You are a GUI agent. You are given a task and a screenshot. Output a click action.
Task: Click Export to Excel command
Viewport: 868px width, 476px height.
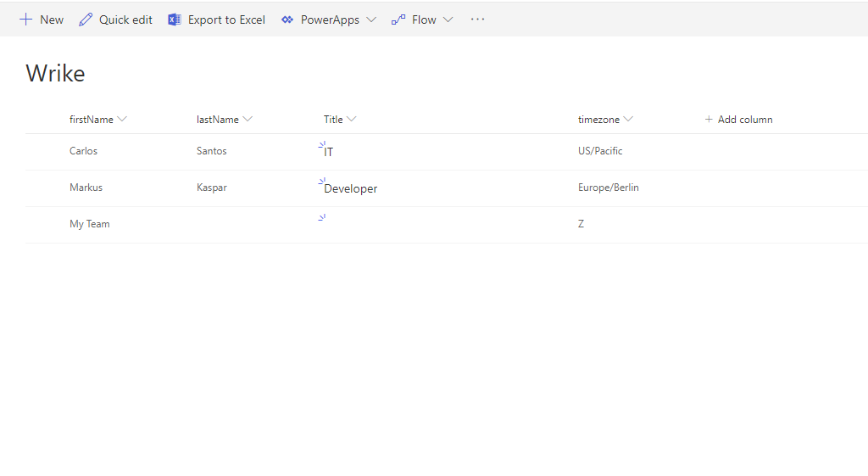(226, 20)
